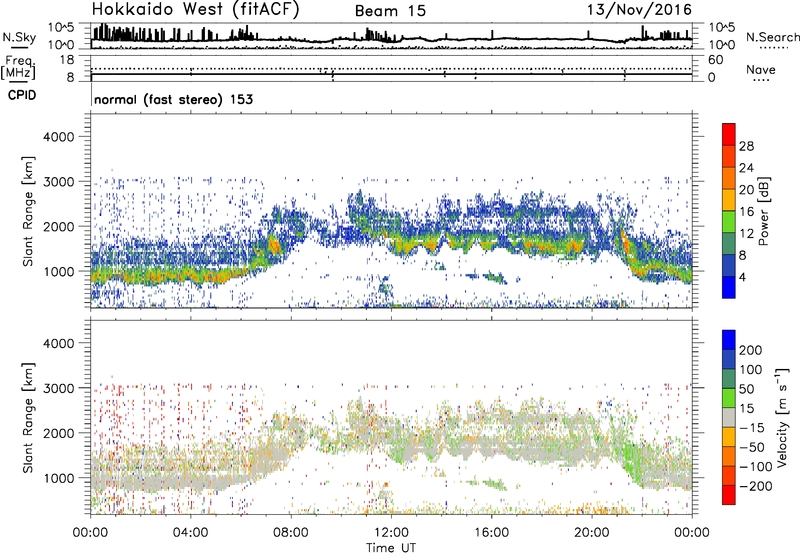
Task: Click the velocity panel 'Slant Range [km]' label
Action: 28,418
